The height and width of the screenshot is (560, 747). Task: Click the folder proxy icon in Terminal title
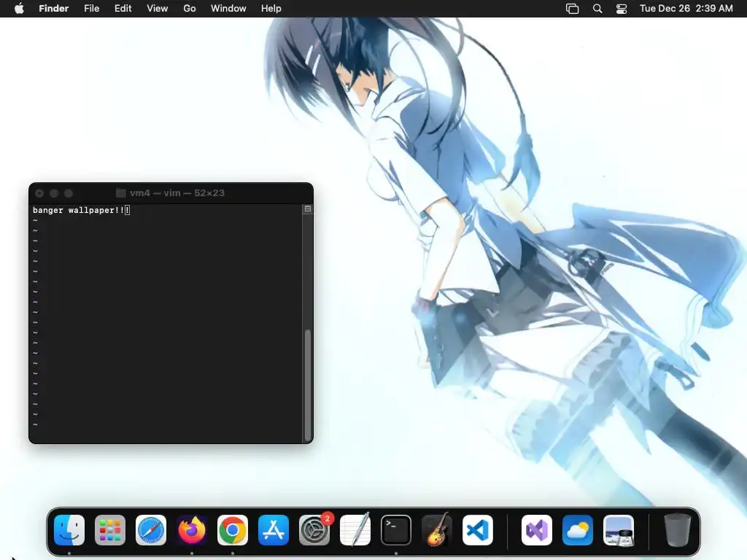click(121, 192)
